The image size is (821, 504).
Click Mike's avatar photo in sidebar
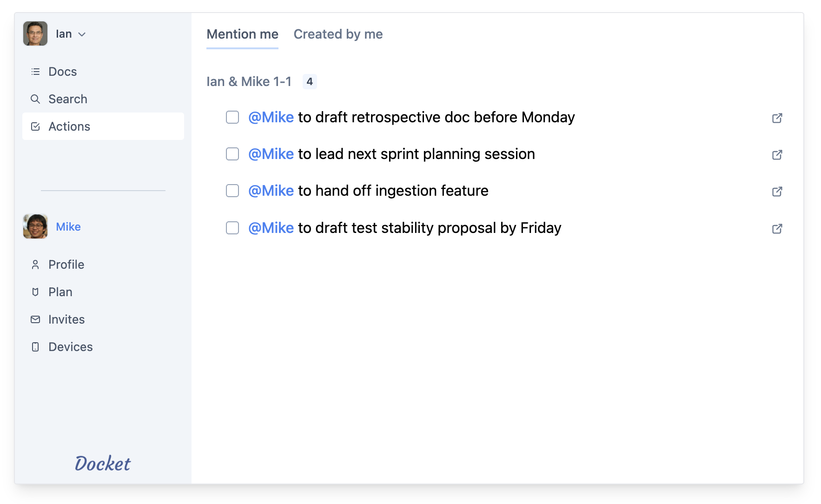pos(35,226)
